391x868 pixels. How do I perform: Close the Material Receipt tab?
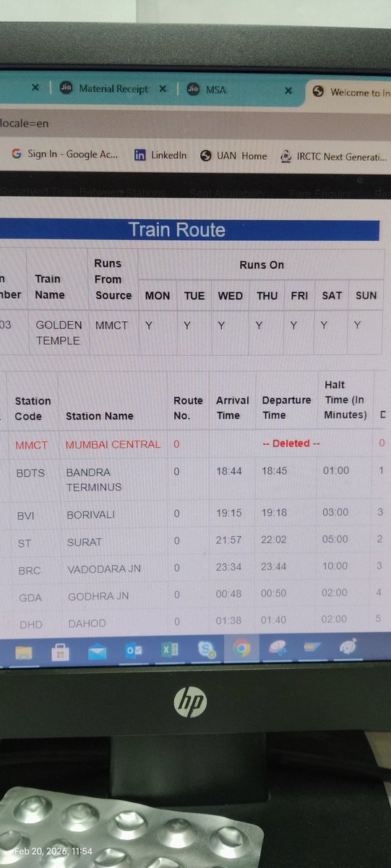[163, 89]
